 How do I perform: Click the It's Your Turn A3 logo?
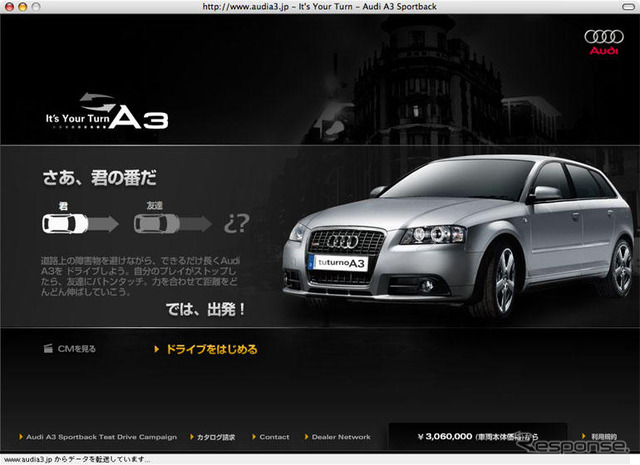(107, 111)
